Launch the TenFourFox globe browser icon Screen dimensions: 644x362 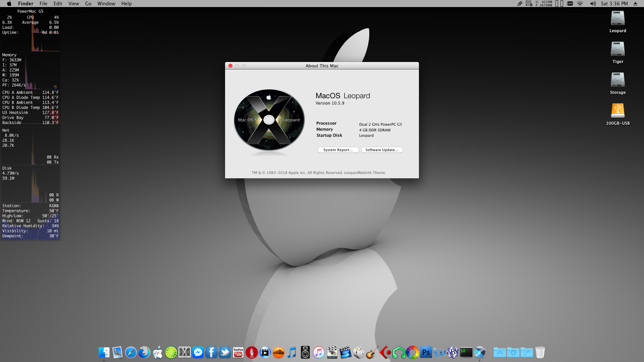coord(144,352)
